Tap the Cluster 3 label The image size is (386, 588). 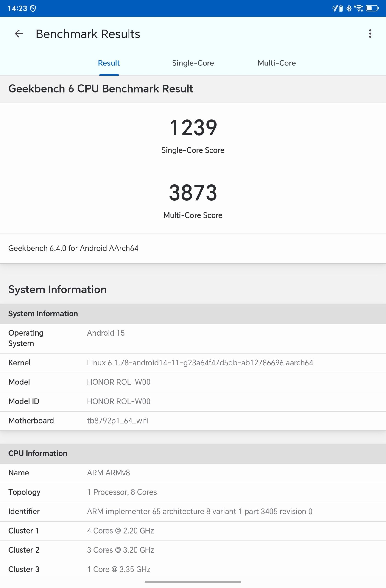pyautogui.click(x=24, y=569)
